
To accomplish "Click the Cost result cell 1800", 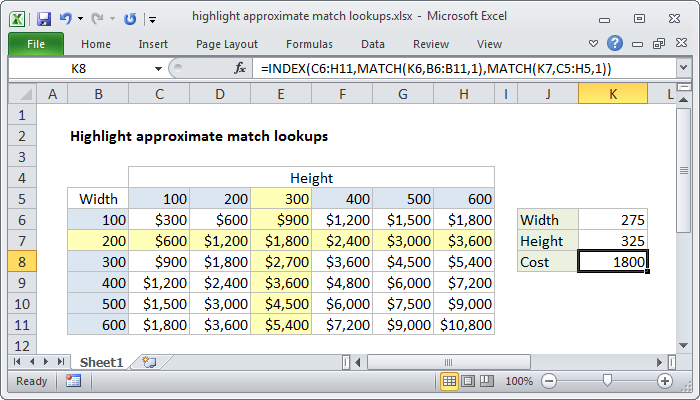I will [x=613, y=262].
